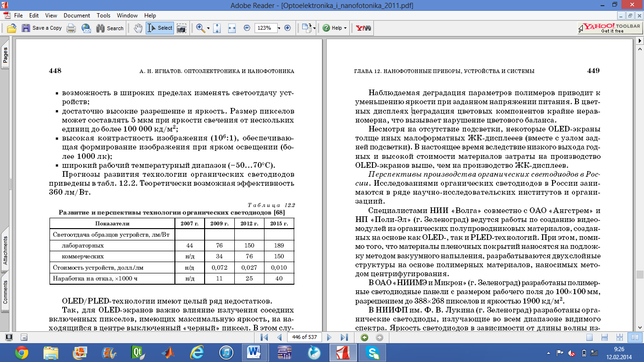Click the Email document icon
The width and height of the screenshot is (644, 362).
[x=86, y=28]
